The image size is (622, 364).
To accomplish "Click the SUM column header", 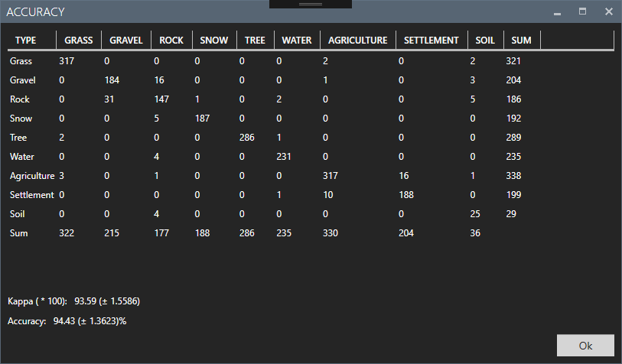I will pyautogui.click(x=521, y=41).
